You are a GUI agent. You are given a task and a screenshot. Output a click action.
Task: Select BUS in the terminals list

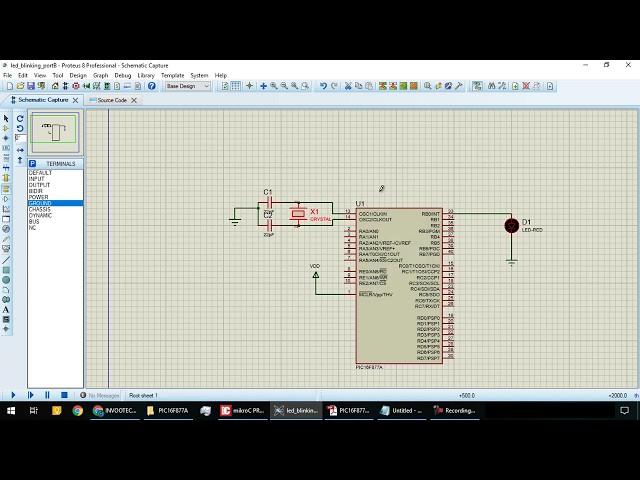pos(56,222)
